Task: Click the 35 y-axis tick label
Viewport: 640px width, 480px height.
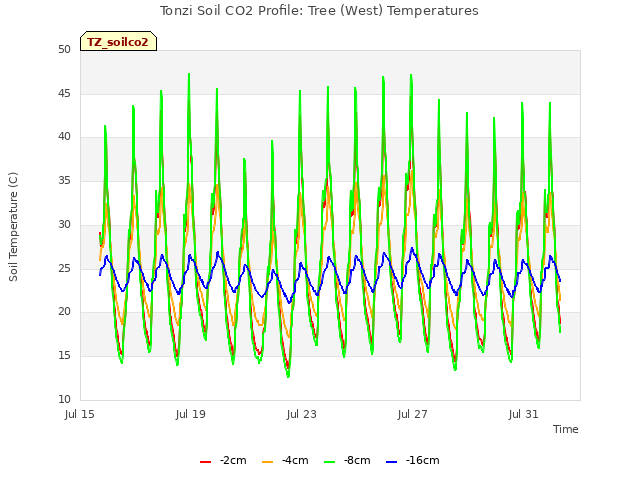Action: coord(64,180)
